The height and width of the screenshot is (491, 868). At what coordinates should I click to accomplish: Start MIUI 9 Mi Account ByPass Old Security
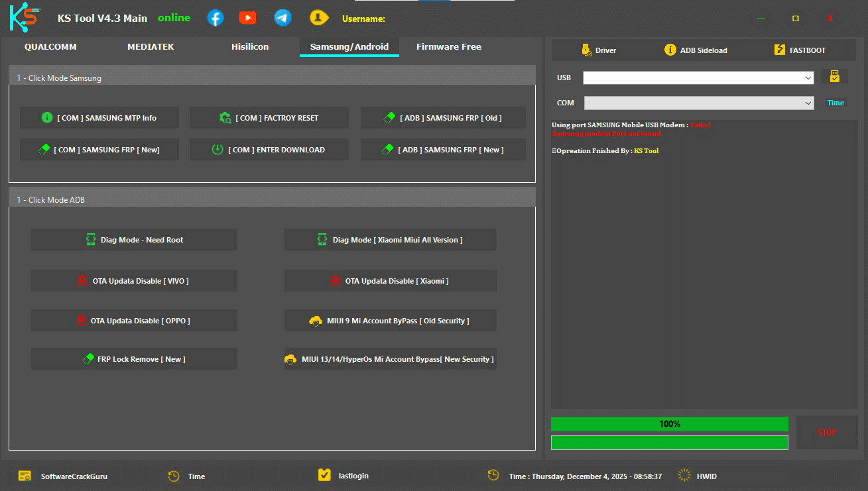pyautogui.click(x=390, y=320)
